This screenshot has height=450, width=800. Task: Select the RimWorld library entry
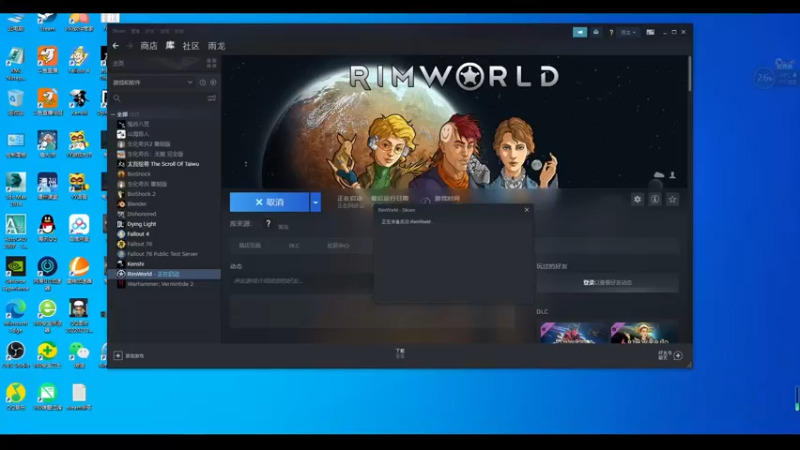point(164,274)
